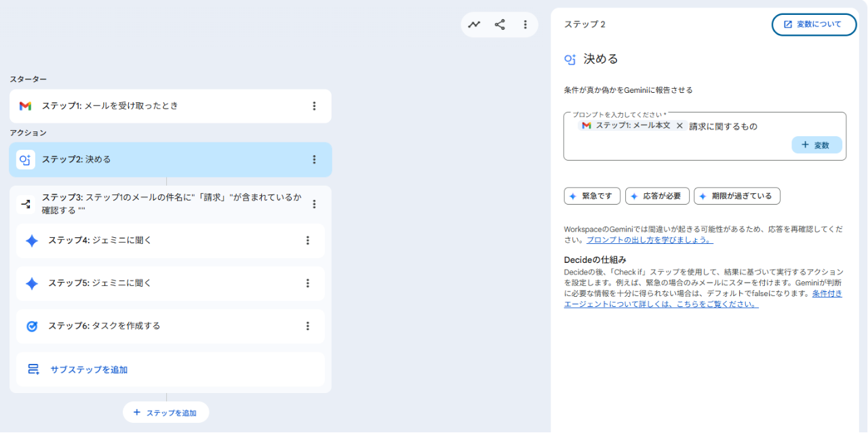Open the three-dot menu for ステップ4
868x433 pixels.
[x=307, y=241]
